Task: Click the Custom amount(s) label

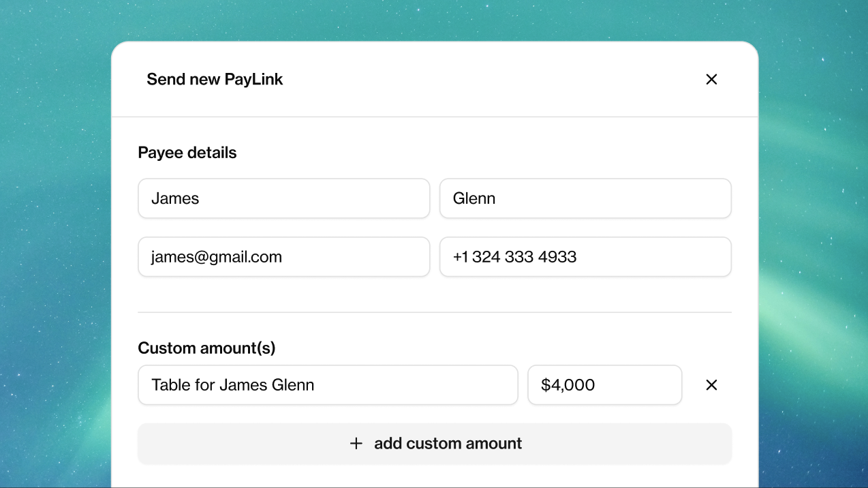Action: pos(206,348)
